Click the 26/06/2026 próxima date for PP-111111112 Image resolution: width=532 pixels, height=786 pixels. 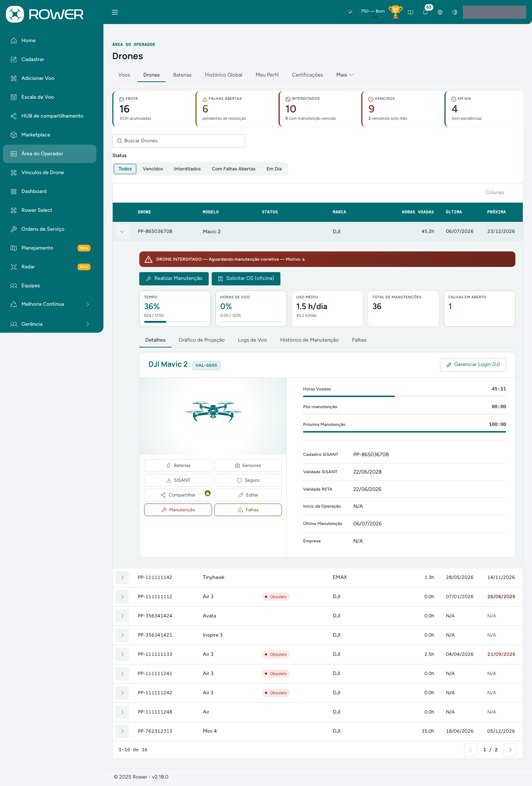click(x=501, y=597)
